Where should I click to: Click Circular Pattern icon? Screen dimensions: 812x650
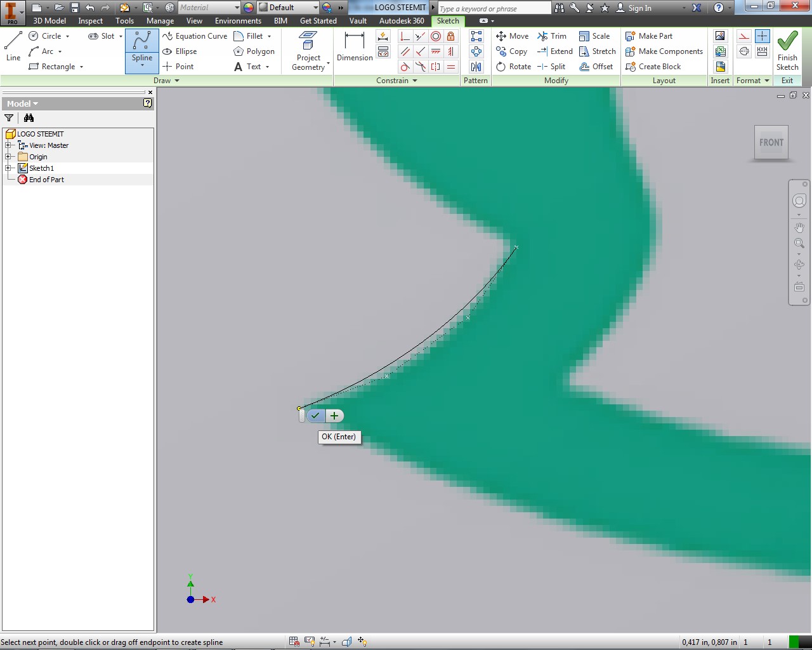point(476,51)
